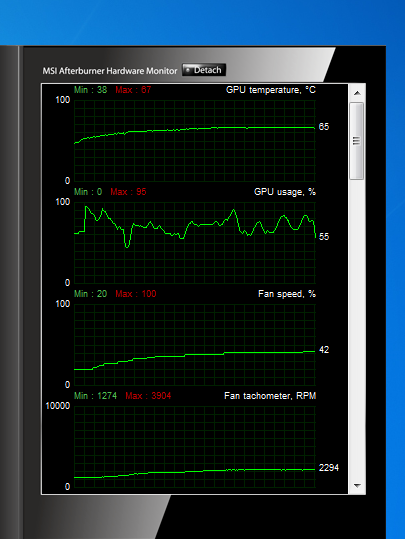Select the 'Fan speed, %' graph title
Screen dimensions: 405x539
pos(287,294)
